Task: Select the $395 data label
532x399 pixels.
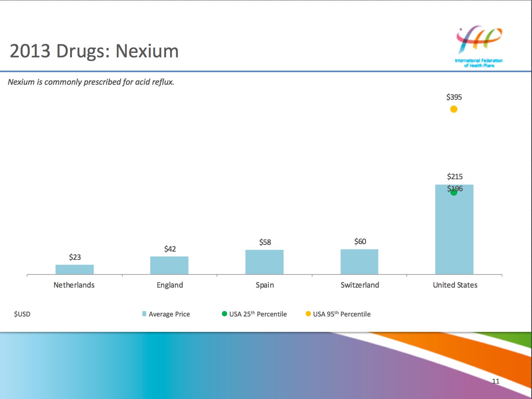Action: [x=454, y=97]
